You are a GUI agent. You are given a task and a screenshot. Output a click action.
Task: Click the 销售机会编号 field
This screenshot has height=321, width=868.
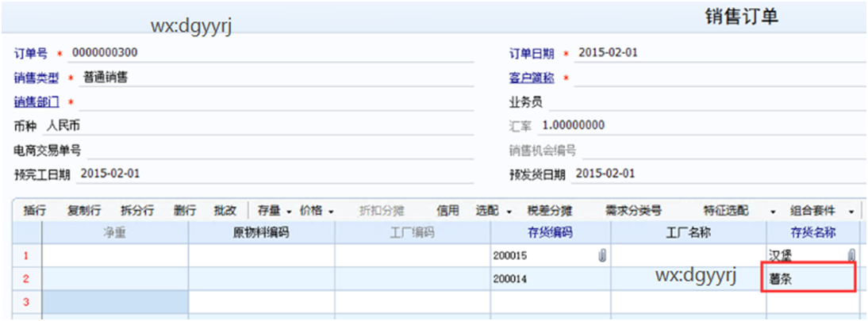coord(723,150)
